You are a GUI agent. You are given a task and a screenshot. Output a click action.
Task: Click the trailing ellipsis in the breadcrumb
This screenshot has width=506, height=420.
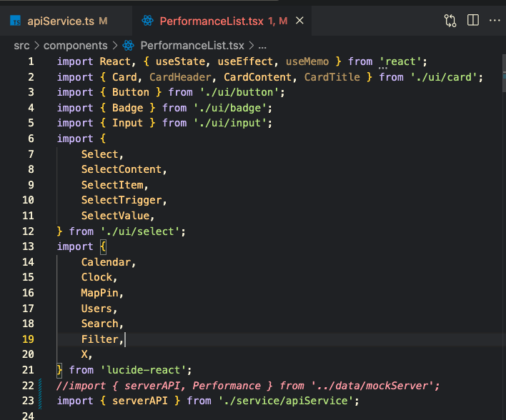tap(262, 45)
